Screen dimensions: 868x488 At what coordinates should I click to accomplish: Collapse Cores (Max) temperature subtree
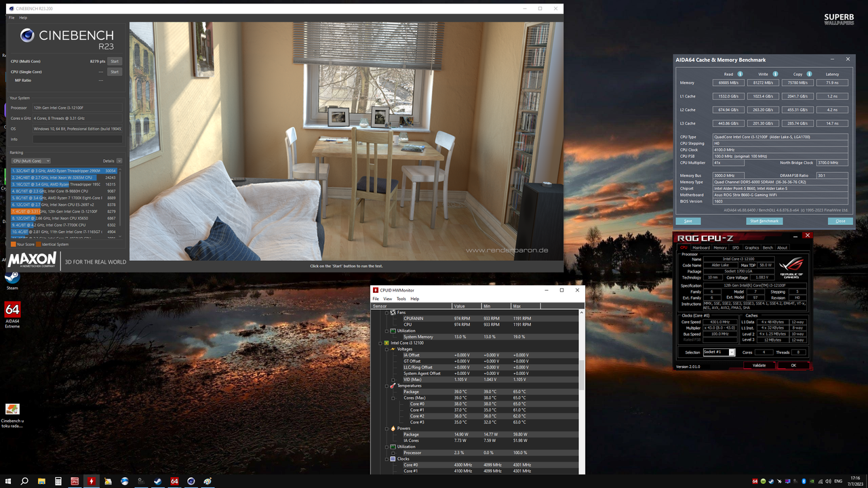click(x=393, y=398)
